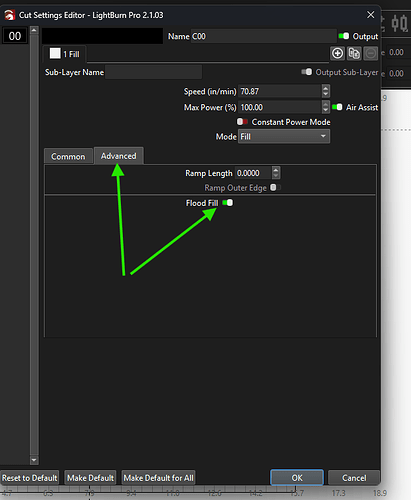Enable the Output Sub-Layer switch

307,72
